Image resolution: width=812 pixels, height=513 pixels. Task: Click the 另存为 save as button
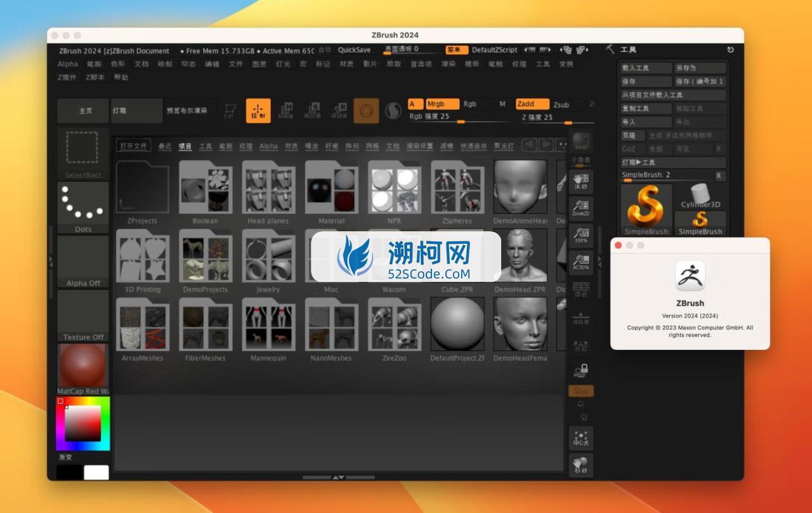tap(700, 68)
